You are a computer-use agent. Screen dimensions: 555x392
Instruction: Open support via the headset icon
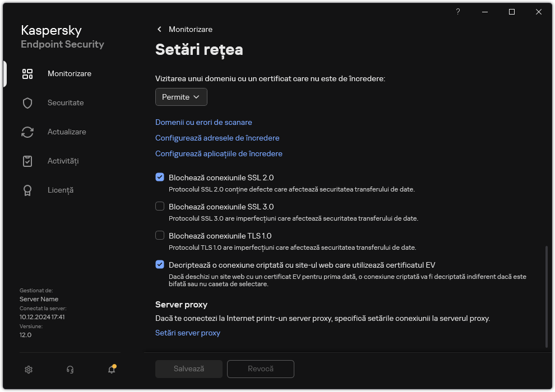click(x=70, y=369)
